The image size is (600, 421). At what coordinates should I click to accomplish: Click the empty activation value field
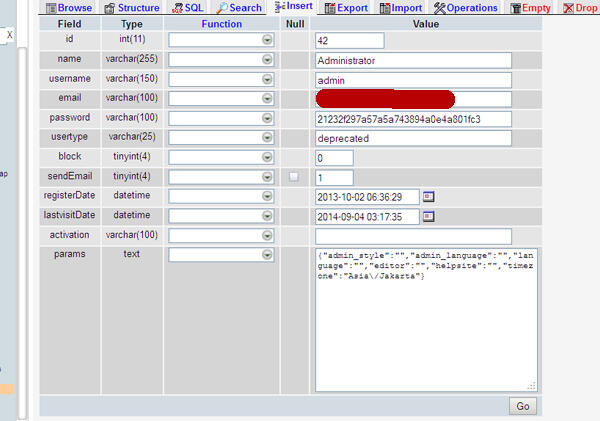(x=413, y=237)
